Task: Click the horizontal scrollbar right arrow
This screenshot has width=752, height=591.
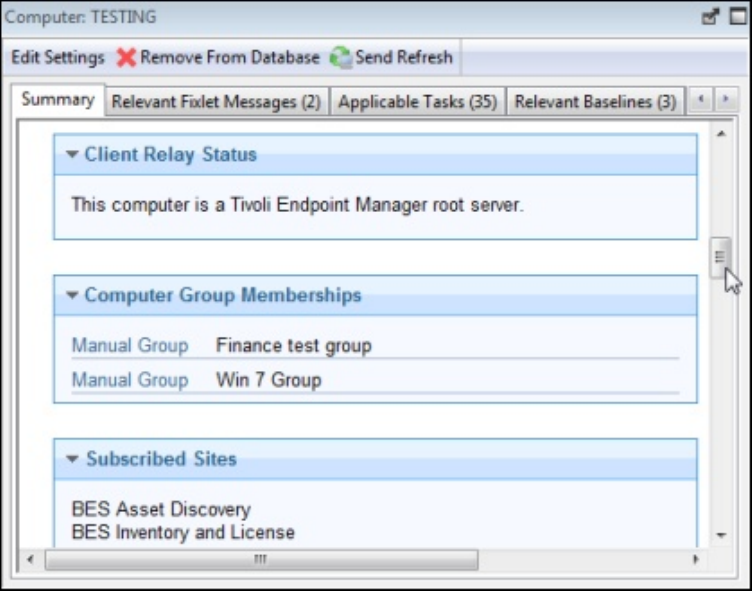Action: pos(696,559)
